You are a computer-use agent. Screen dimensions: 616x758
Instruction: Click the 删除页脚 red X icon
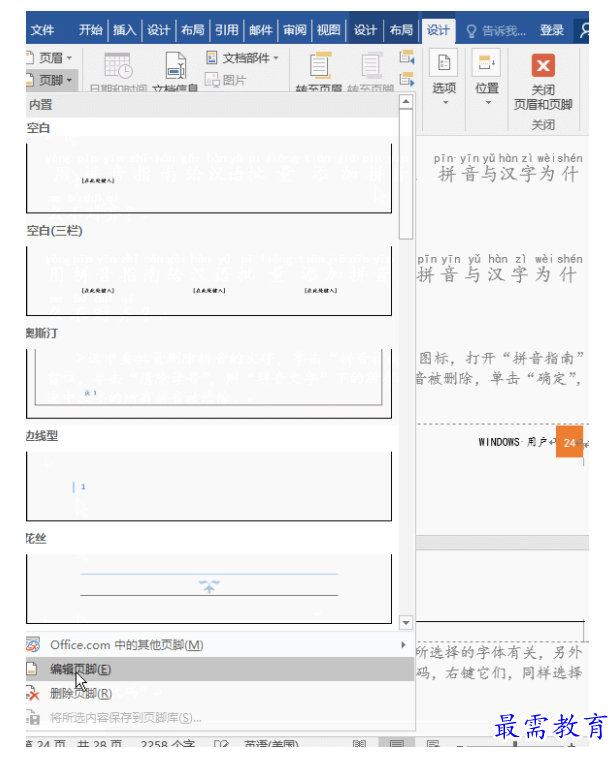[x=33, y=694]
